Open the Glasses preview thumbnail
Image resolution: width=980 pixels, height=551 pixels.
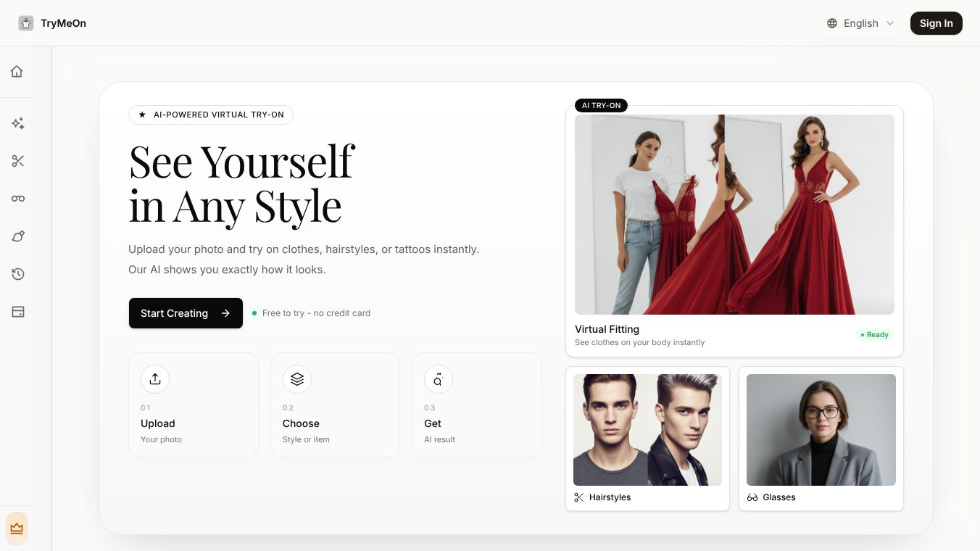pos(821,430)
